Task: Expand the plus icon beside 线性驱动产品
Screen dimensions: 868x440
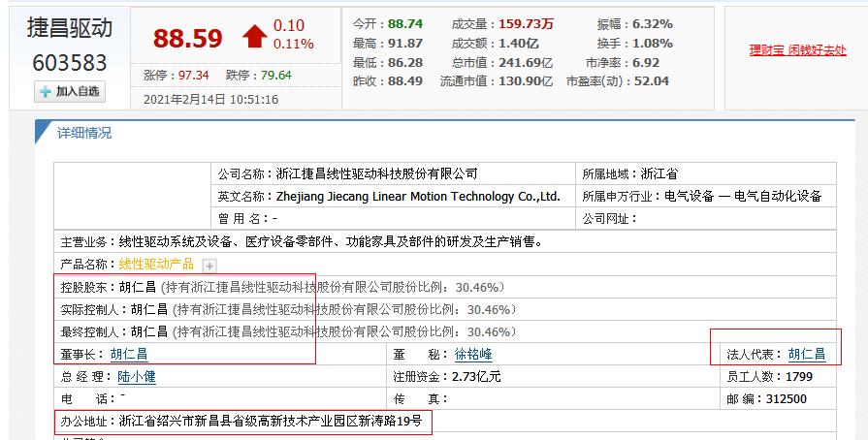Action: [x=209, y=266]
